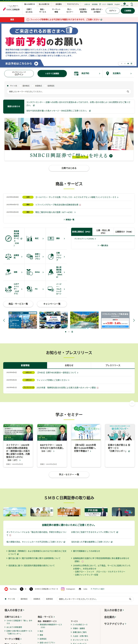Click the FX currency exchange icon

[x=30, y=289]
